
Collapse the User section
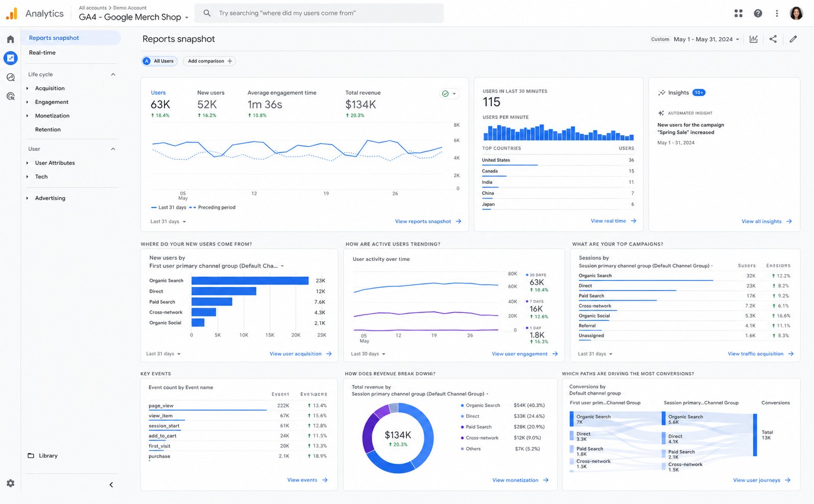coord(113,149)
